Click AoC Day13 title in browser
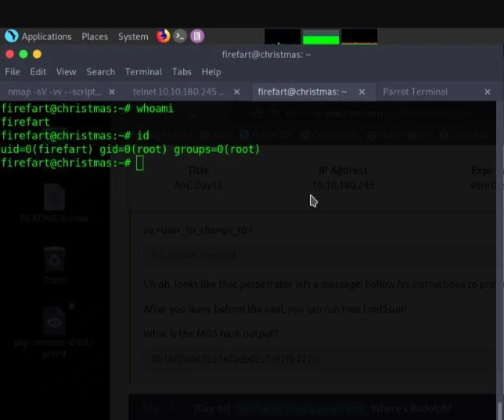 point(198,185)
